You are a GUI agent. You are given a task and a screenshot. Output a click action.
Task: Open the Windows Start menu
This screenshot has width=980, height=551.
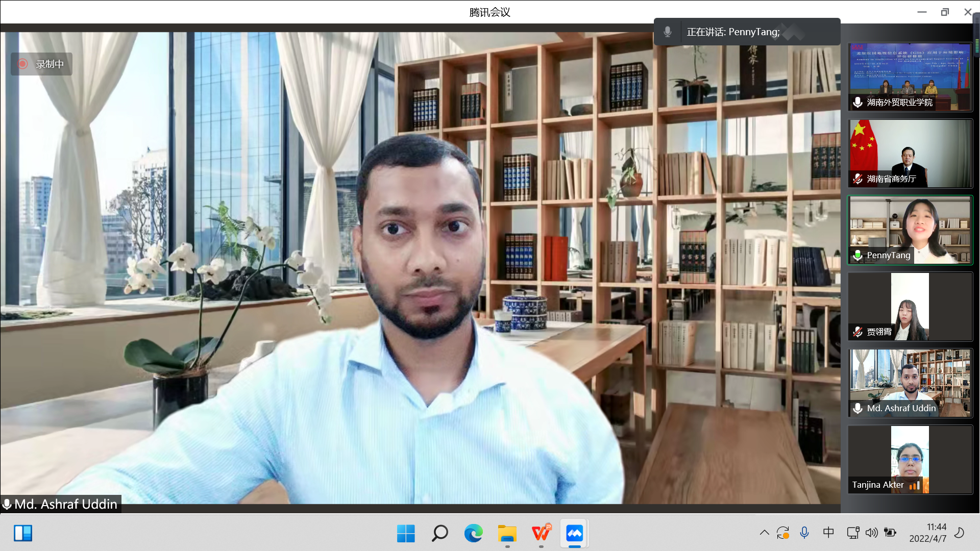(x=406, y=534)
